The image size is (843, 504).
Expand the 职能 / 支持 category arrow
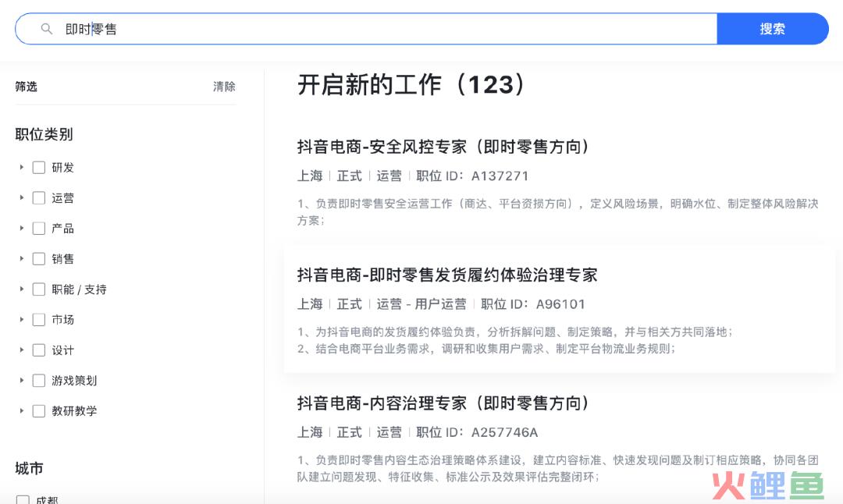point(22,289)
